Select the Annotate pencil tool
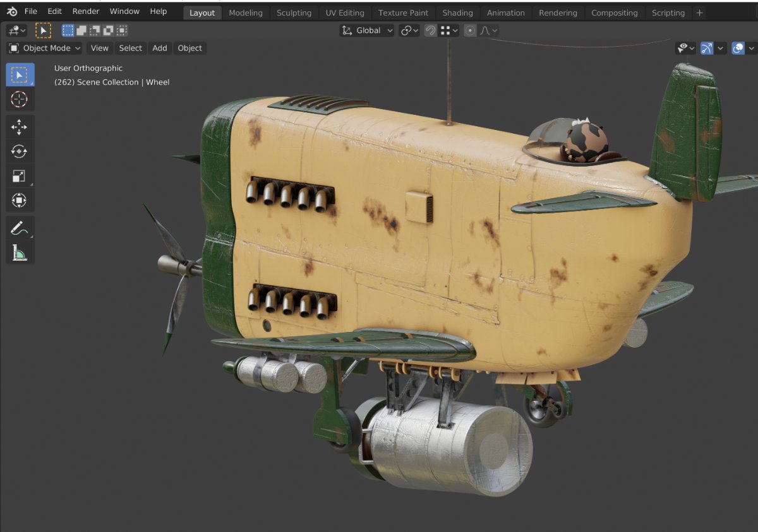The height and width of the screenshot is (532, 758). click(x=19, y=228)
